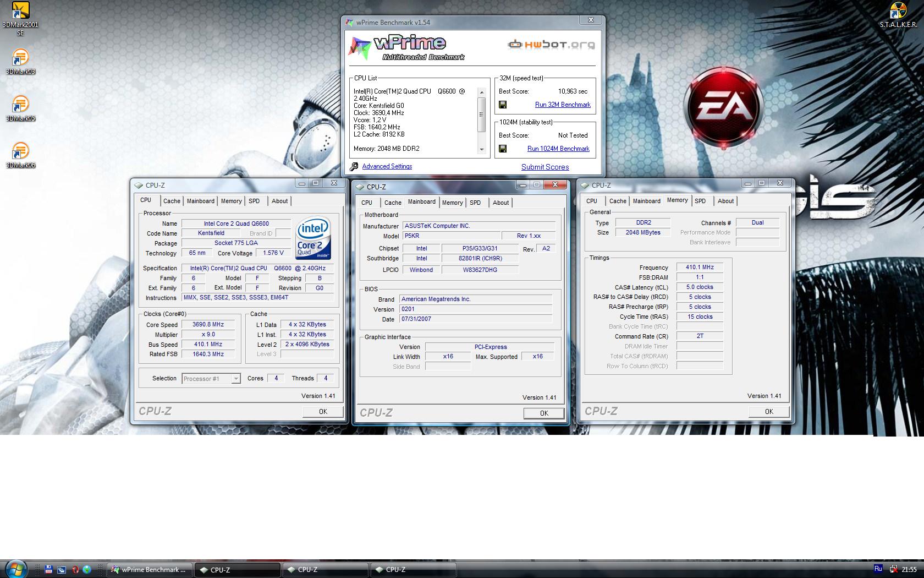The image size is (924, 578).
Task: Open Mainboard tab in right CPU-Z window
Action: pyautogui.click(x=647, y=201)
